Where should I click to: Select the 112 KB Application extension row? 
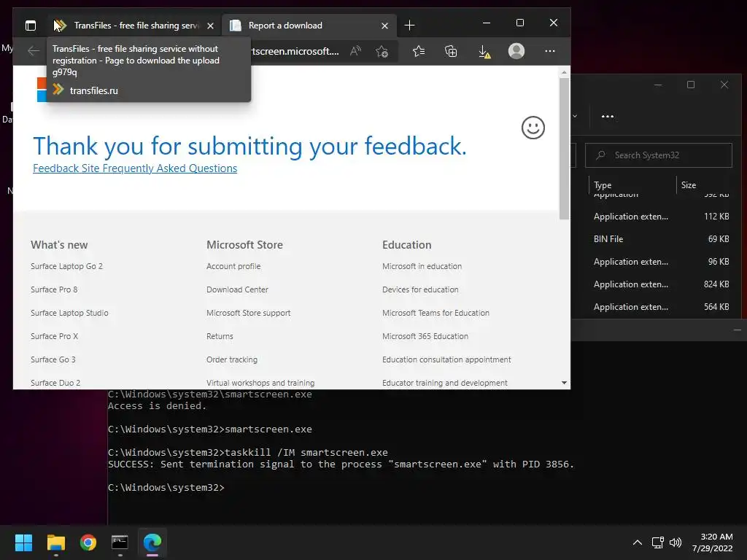tap(657, 216)
